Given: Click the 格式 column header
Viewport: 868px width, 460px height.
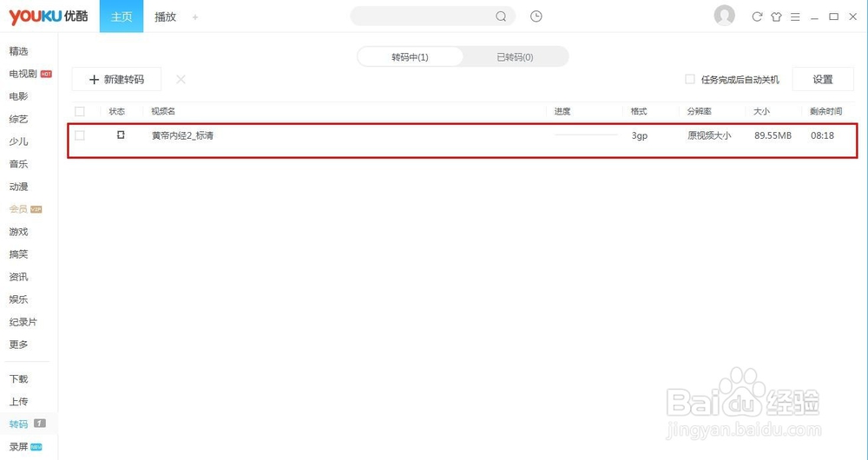Looking at the screenshot, I should tap(639, 111).
